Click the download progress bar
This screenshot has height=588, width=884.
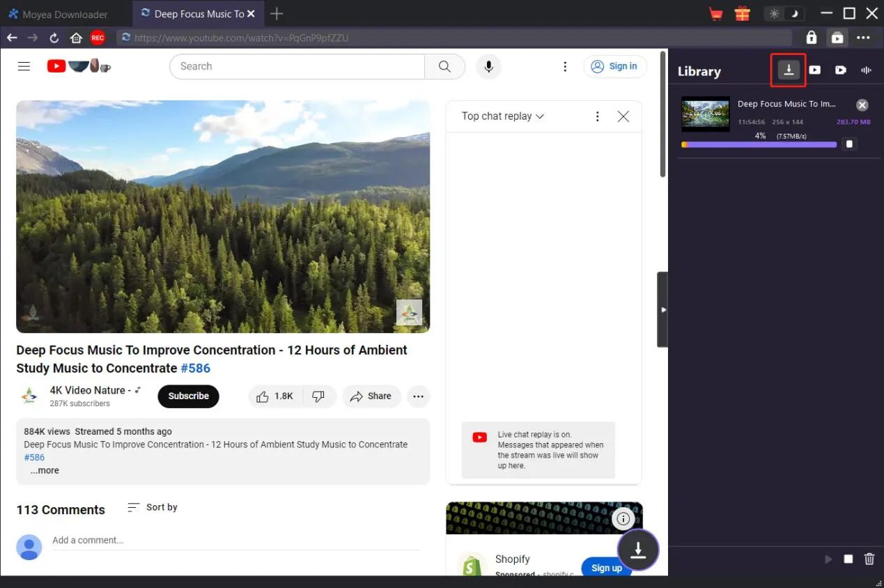coord(759,145)
